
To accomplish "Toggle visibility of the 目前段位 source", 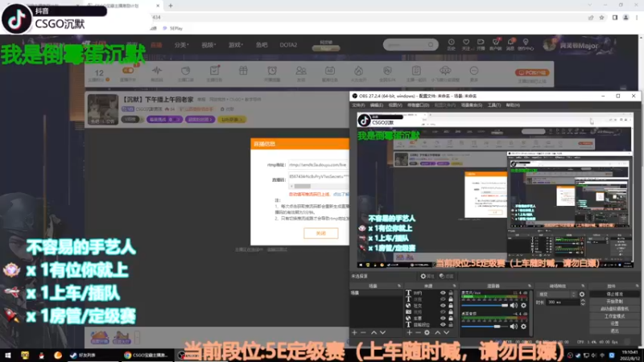I will pos(443,324).
